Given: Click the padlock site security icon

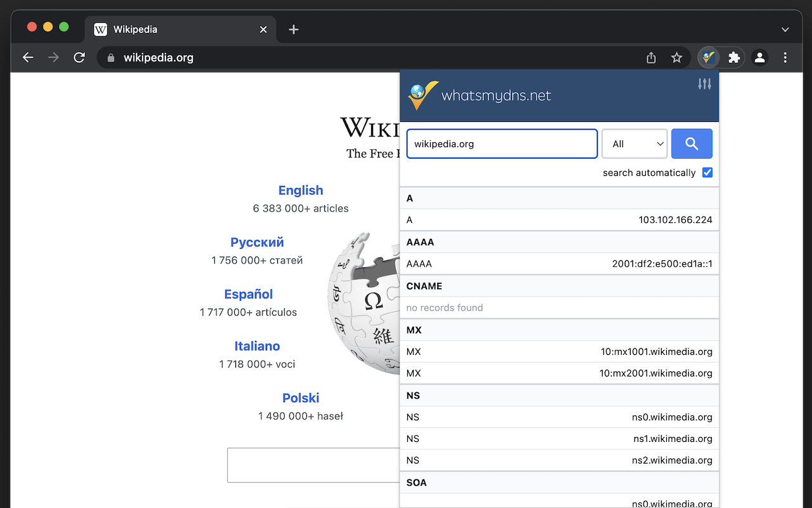Looking at the screenshot, I should pyautogui.click(x=110, y=58).
